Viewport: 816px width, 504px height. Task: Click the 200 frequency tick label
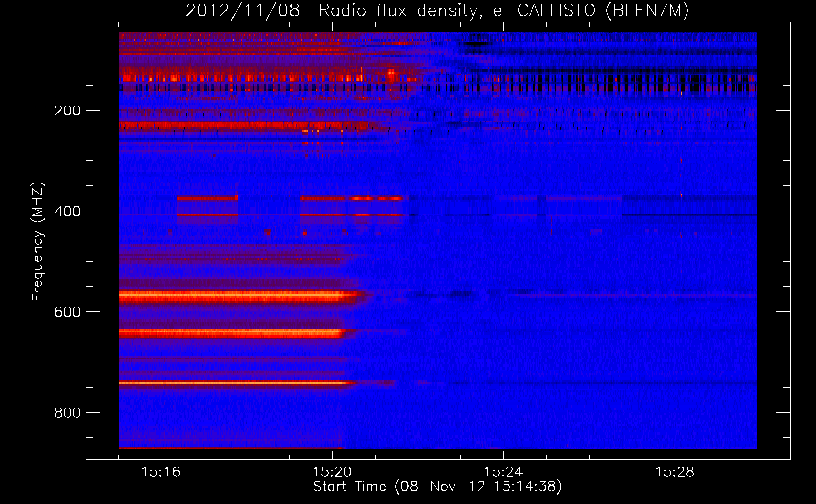pyautogui.click(x=68, y=110)
